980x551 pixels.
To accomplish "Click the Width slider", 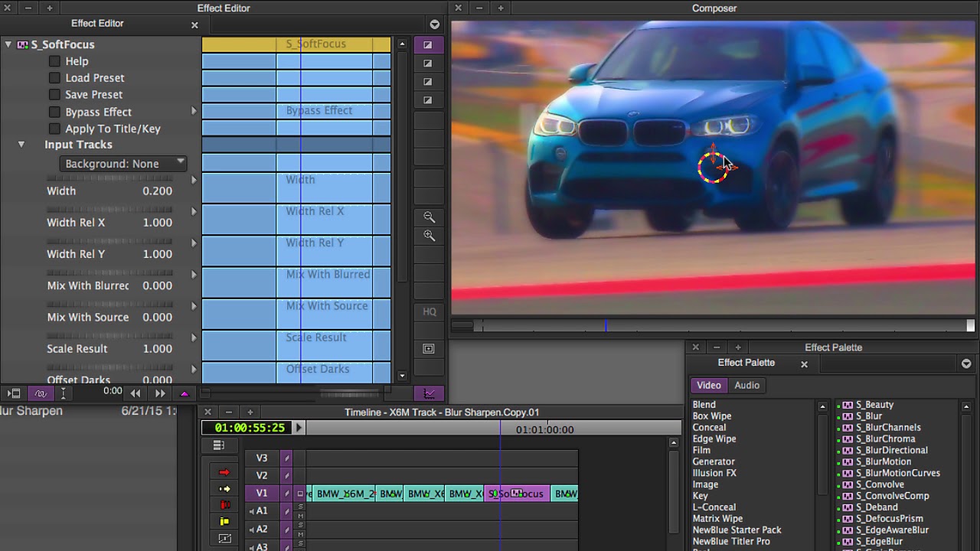I will pos(109,178).
